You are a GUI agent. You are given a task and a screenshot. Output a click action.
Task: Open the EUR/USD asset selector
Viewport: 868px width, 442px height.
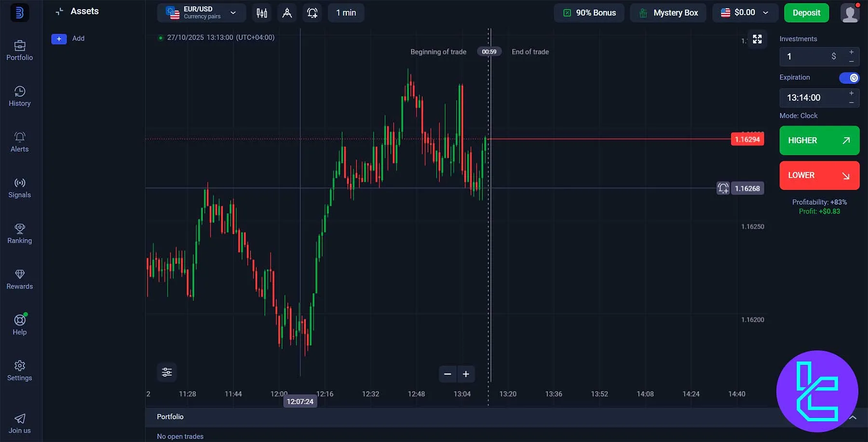pos(201,13)
